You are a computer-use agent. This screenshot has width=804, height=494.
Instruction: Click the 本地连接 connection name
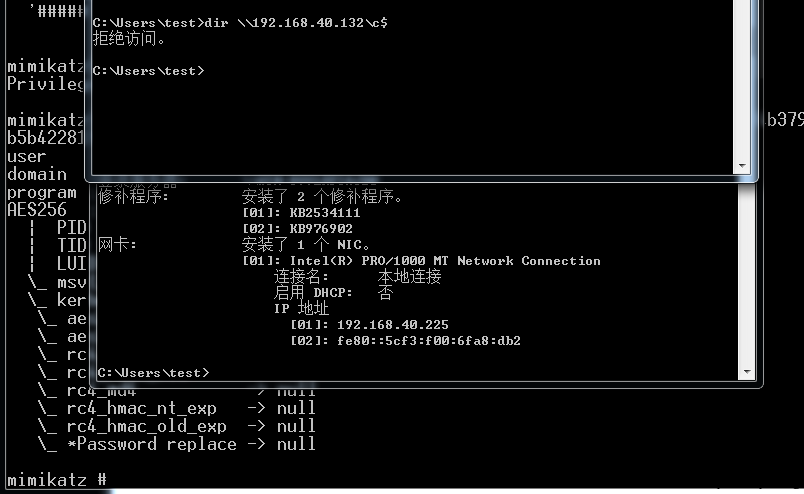coord(409,277)
